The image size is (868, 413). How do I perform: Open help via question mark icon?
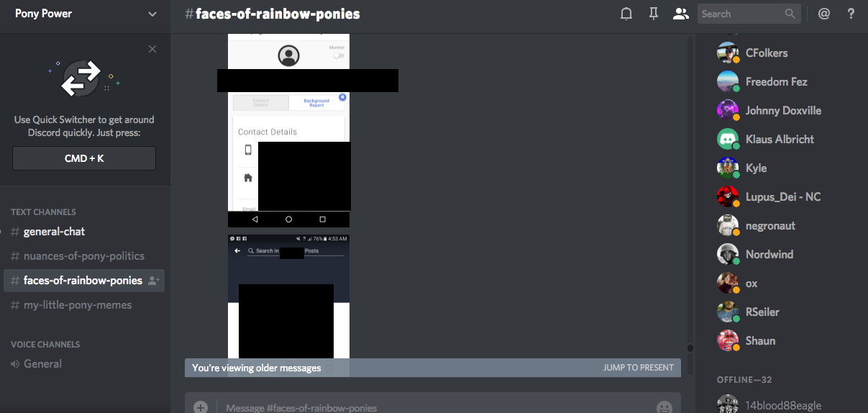pos(851,14)
